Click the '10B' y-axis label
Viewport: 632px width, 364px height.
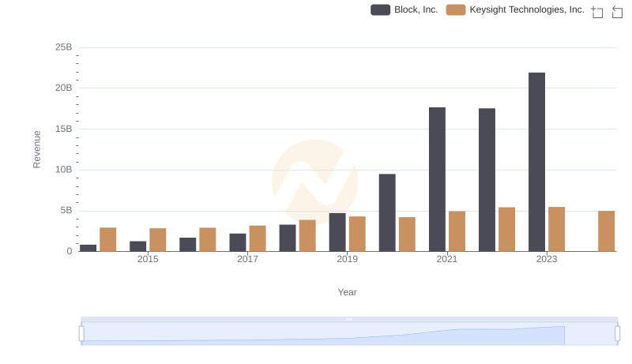point(64,170)
